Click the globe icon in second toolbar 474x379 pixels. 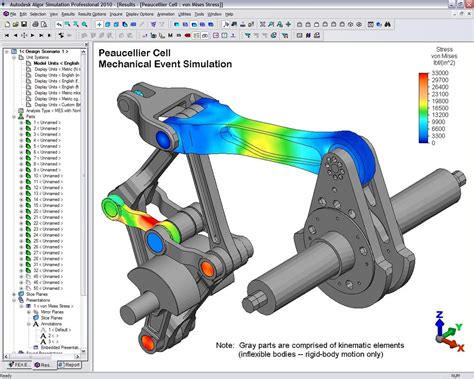274,35
